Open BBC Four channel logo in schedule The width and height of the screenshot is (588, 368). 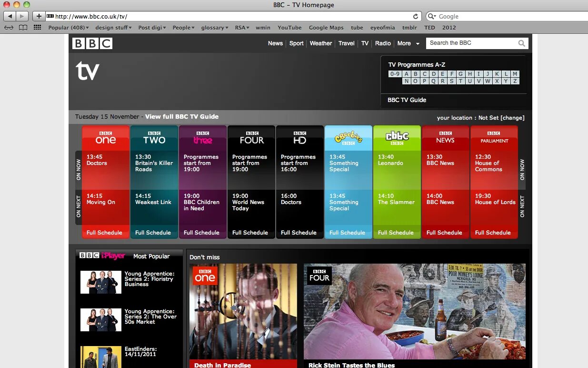coord(251,137)
